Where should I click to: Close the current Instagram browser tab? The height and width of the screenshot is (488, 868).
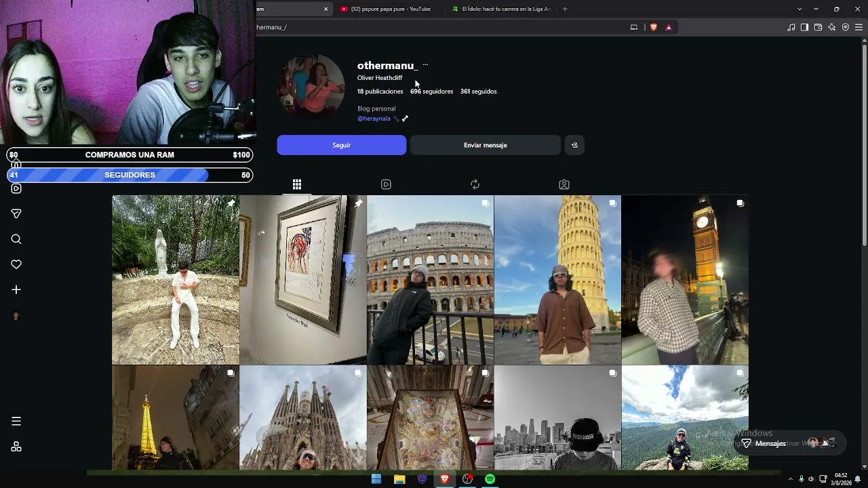(x=325, y=9)
